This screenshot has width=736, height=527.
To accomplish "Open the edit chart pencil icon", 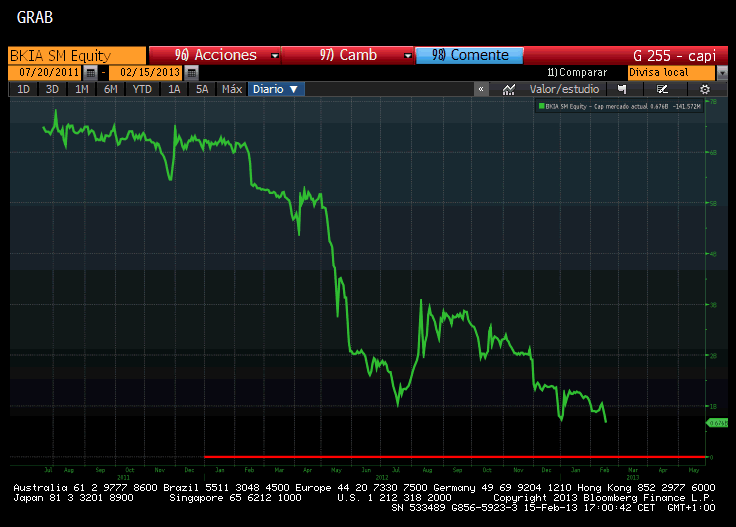I will (x=662, y=89).
